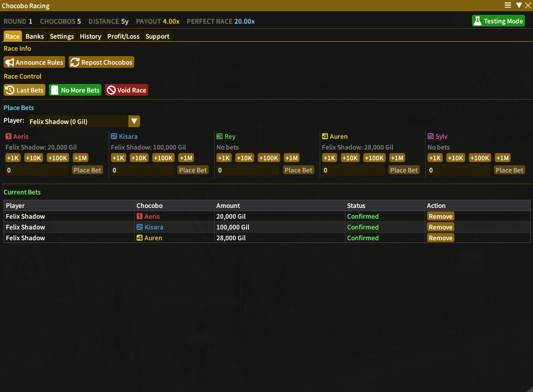The image size is (533, 392).
Task: Add +1K to Aeris bet
Action: [x=13, y=158]
